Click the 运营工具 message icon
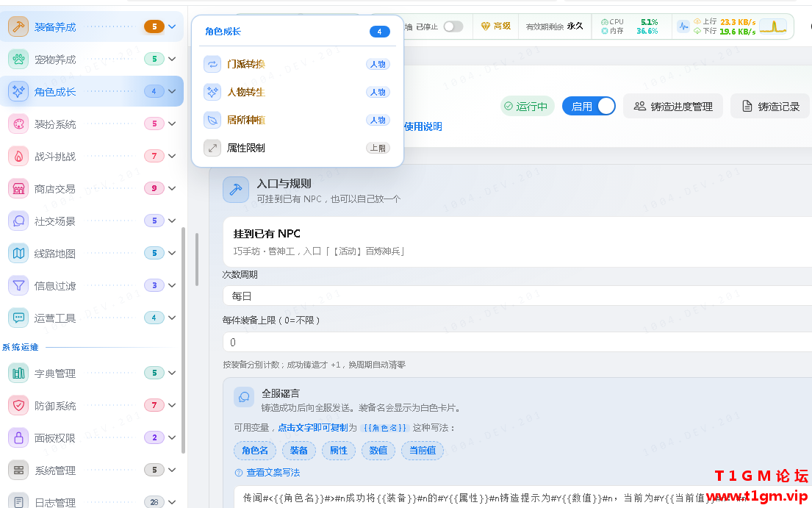This screenshot has height=508, width=812. [x=18, y=318]
